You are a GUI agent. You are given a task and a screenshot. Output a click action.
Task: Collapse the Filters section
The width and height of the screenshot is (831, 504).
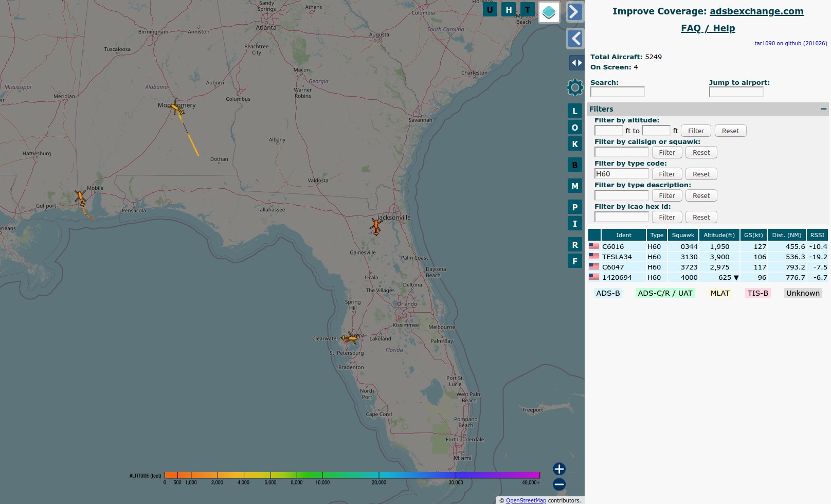(x=823, y=109)
